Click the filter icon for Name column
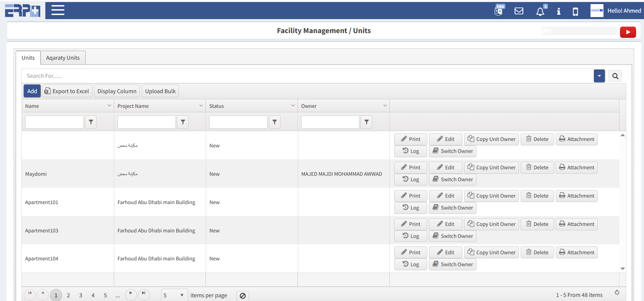 [x=91, y=122]
